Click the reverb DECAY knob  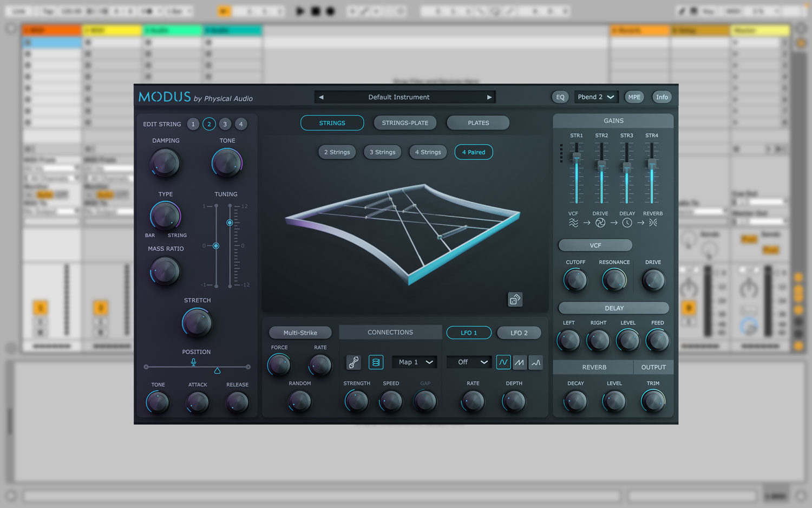575,401
